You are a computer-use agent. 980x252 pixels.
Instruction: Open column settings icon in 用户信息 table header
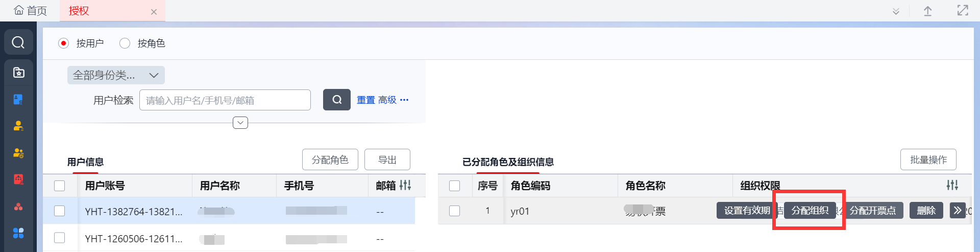pos(405,185)
